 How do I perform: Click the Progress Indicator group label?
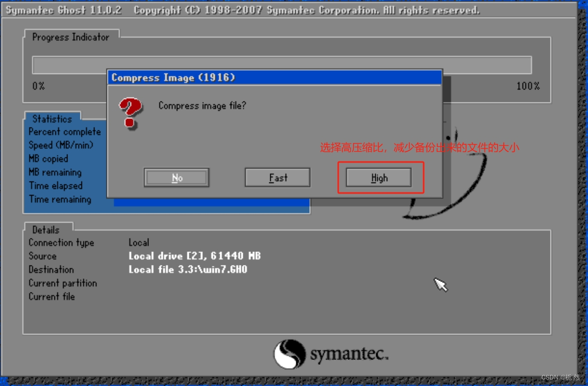(x=70, y=37)
